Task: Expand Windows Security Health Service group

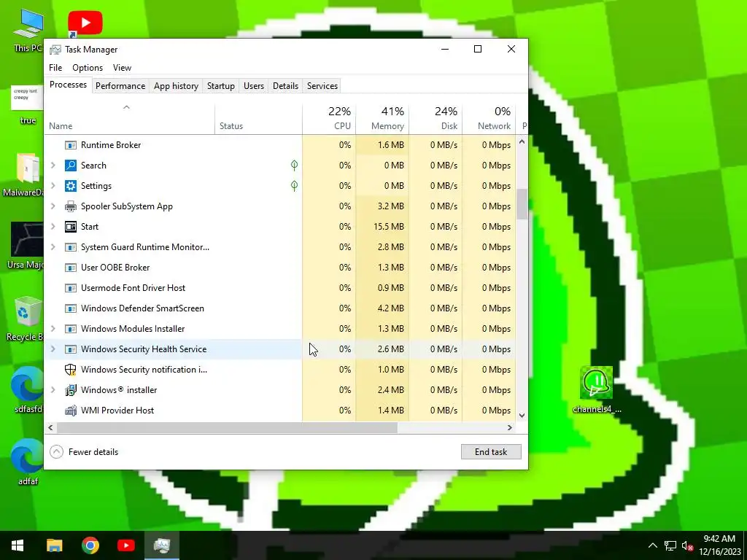Action: coord(53,349)
